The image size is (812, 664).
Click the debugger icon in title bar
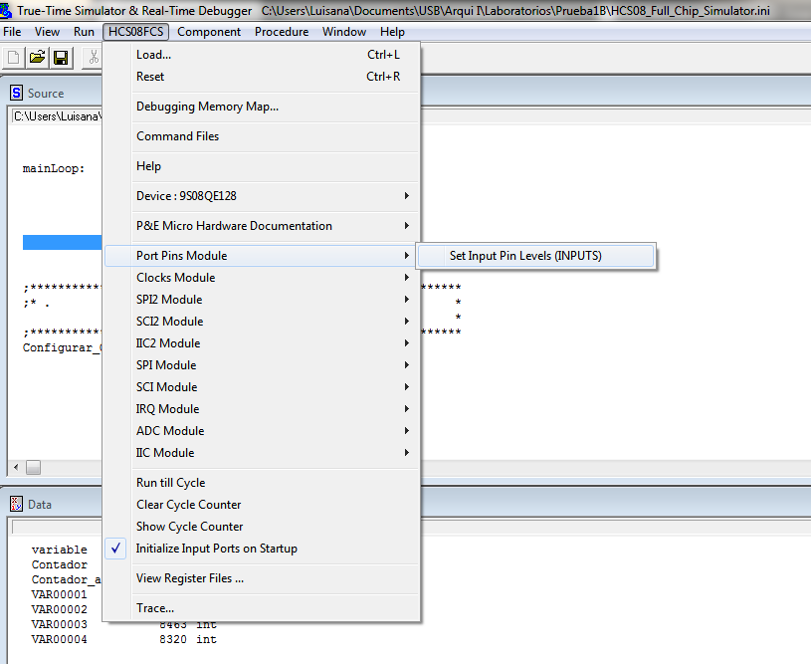click(7, 11)
